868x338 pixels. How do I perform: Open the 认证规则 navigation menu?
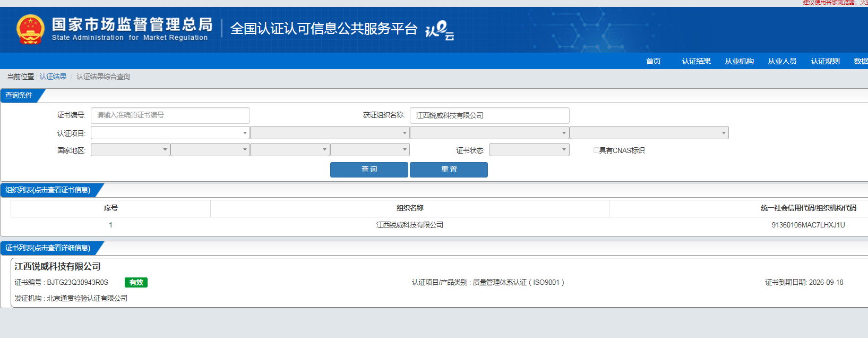click(x=826, y=61)
